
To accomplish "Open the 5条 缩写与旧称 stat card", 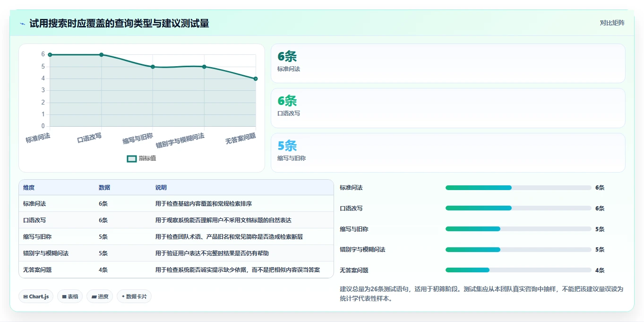I will pos(448,153).
